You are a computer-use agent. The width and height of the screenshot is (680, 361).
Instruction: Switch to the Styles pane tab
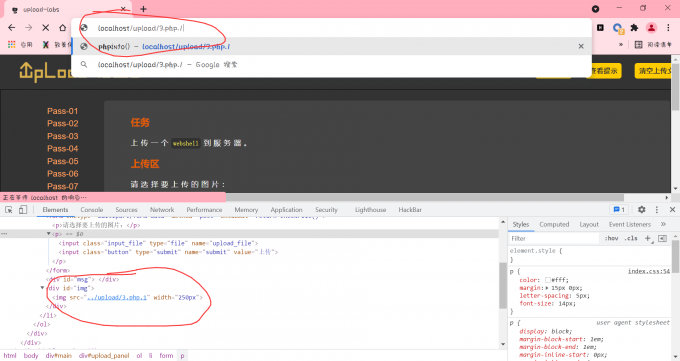[x=521, y=224]
